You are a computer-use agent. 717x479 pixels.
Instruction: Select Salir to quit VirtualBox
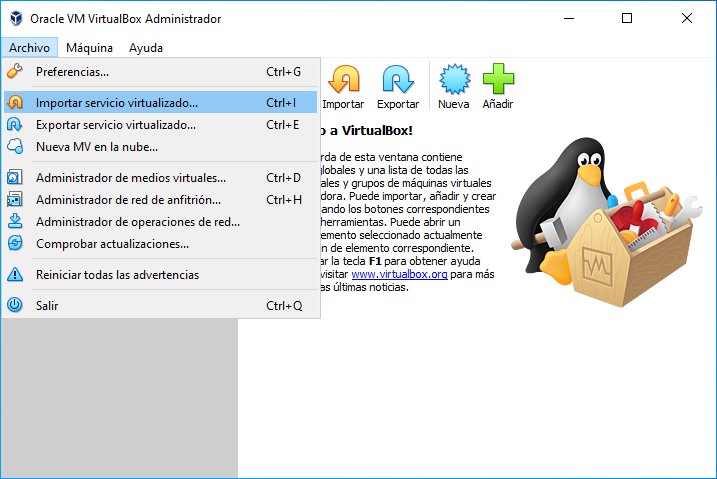click(160, 305)
